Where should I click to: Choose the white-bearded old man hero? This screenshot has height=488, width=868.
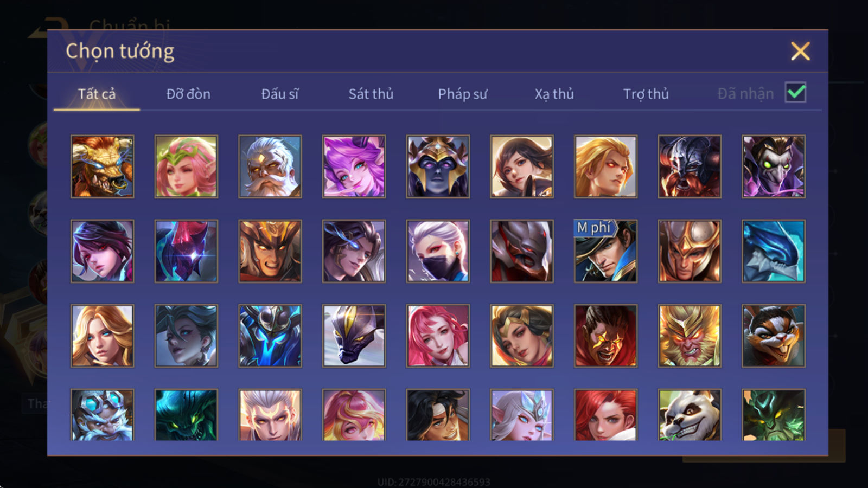(x=270, y=166)
